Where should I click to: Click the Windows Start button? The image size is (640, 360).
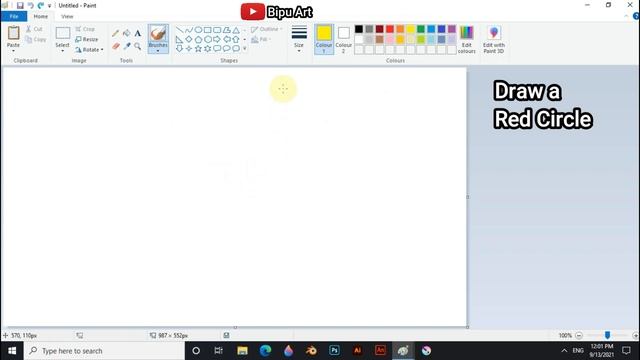tap(12, 351)
